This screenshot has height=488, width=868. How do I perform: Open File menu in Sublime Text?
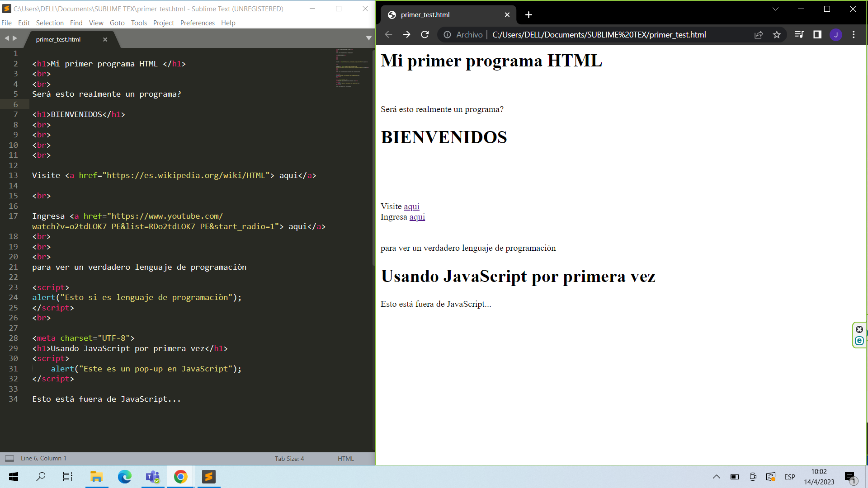click(7, 23)
